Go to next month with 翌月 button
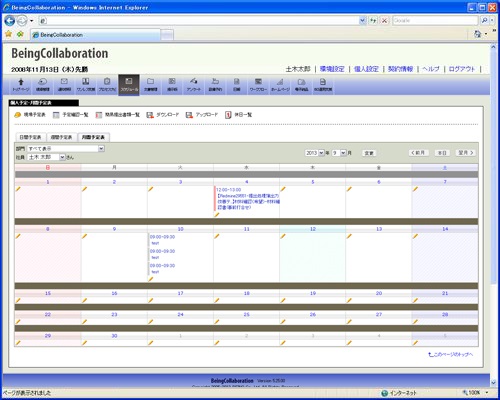Viewport: 500px width, 400px height. pyautogui.click(x=465, y=153)
